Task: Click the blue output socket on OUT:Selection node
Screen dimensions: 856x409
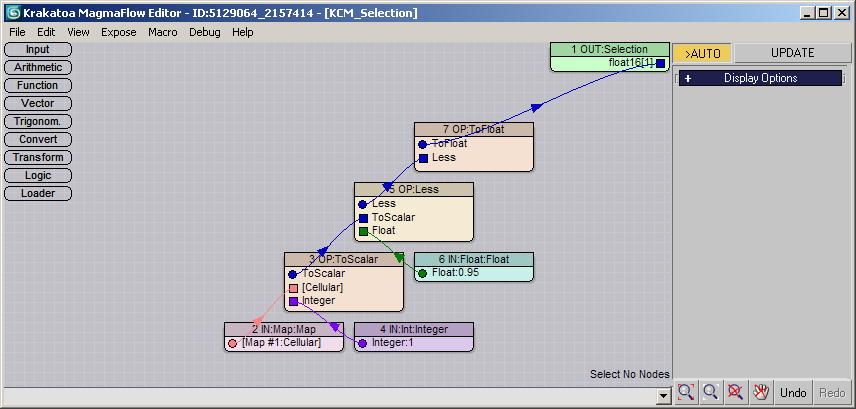Action: [661, 63]
